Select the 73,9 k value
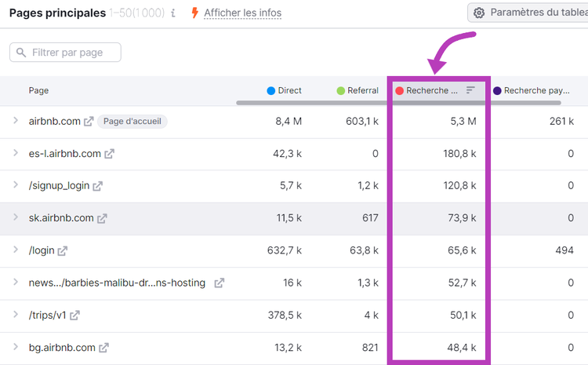The width and height of the screenshot is (588, 365). click(x=462, y=218)
